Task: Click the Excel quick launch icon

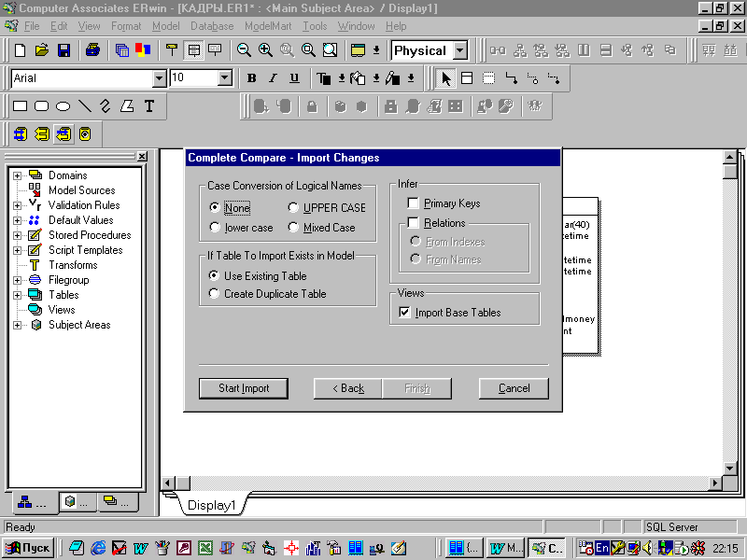Action: [205, 548]
